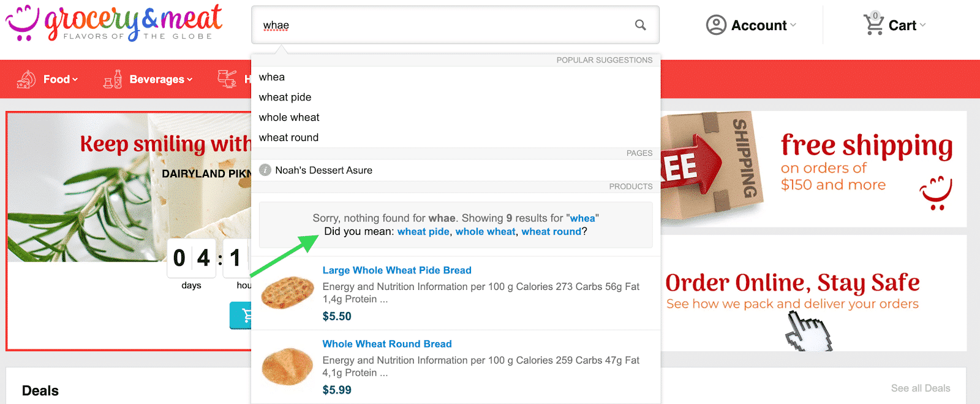The width and height of the screenshot is (980, 404).
Task: Choose the "whole wheat" popular suggestion
Action: (289, 117)
